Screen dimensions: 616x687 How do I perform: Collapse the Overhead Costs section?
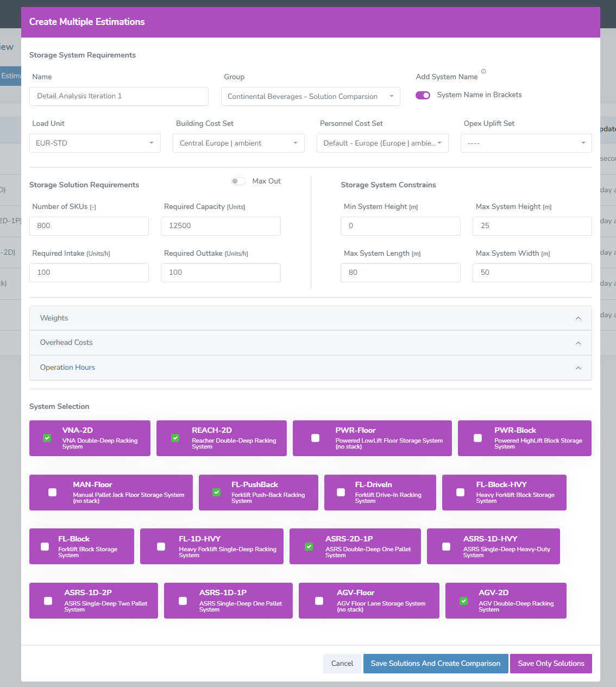pos(578,343)
